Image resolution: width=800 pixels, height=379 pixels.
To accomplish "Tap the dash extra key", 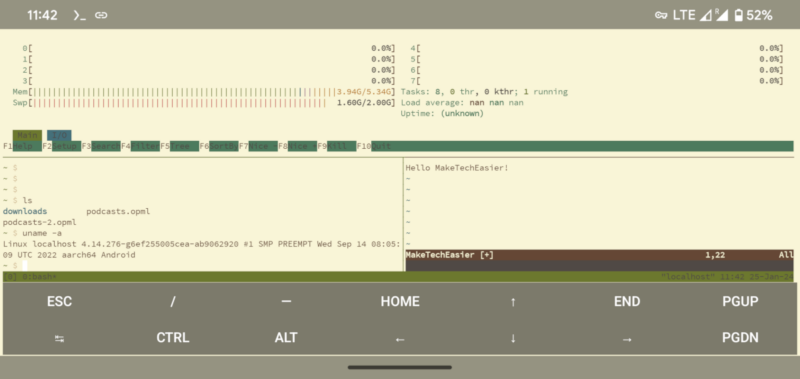I will (286, 301).
